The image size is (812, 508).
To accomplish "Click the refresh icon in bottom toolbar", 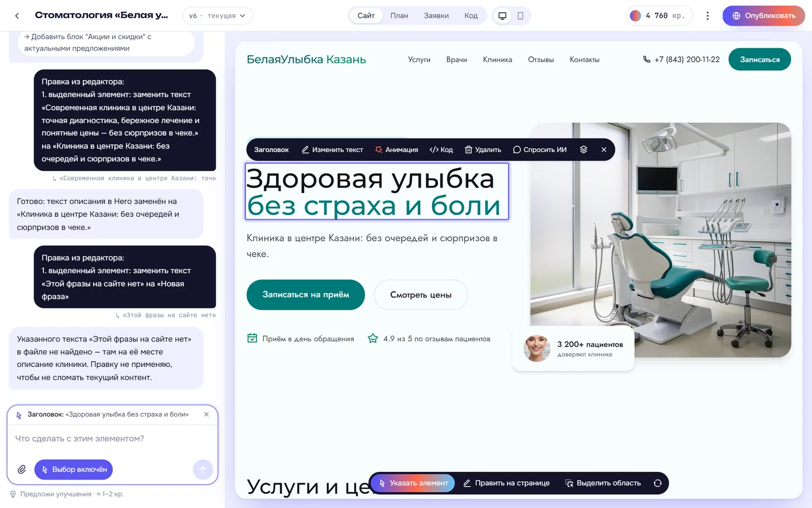I will click(658, 483).
